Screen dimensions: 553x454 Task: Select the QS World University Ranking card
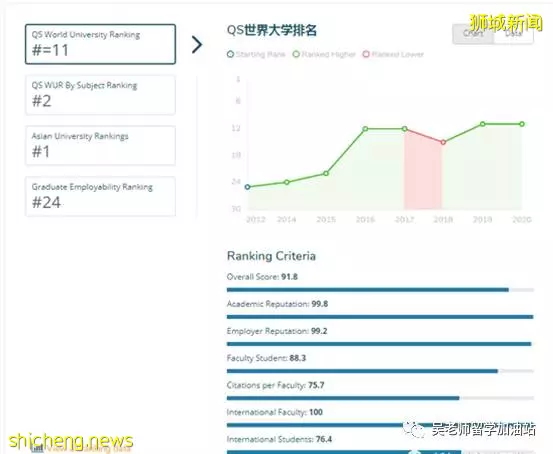pos(100,44)
